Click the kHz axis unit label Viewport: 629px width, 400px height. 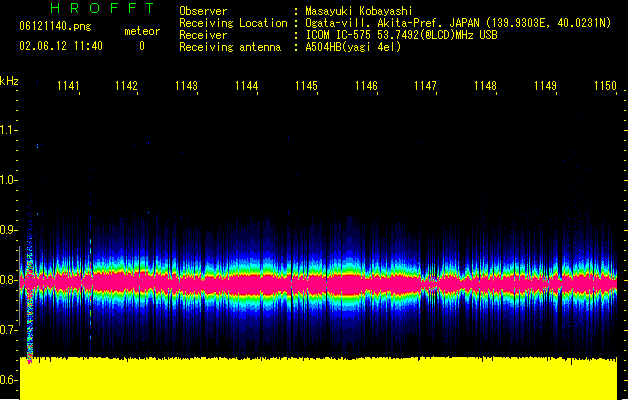coord(9,81)
